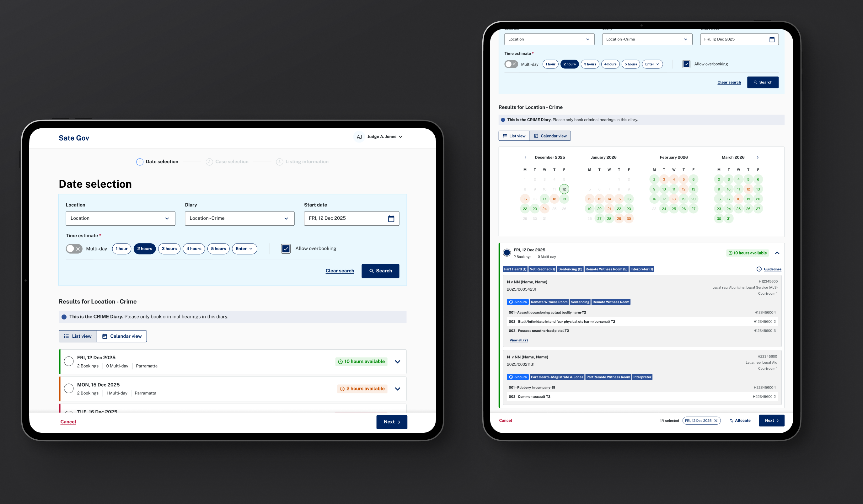Select radio for FRI, 12 Dec 2025 in left list
Image resolution: width=863 pixels, height=504 pixels.
pyautogui.click(x=69, y=361)
